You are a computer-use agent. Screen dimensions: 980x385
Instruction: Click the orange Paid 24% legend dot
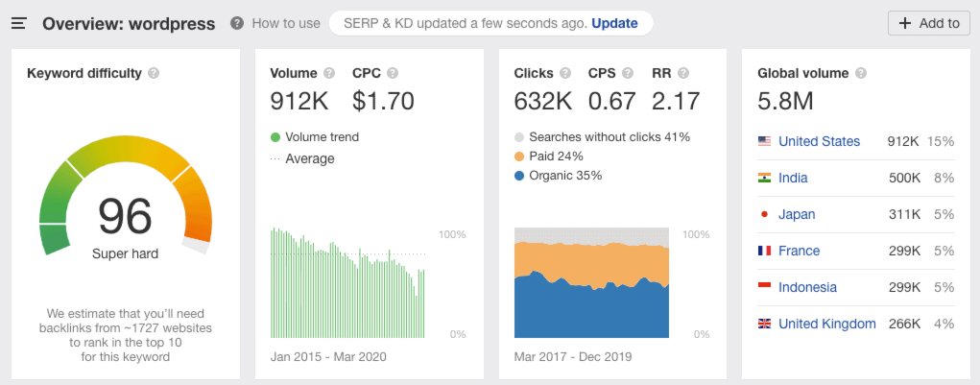(x=518, y=156)
